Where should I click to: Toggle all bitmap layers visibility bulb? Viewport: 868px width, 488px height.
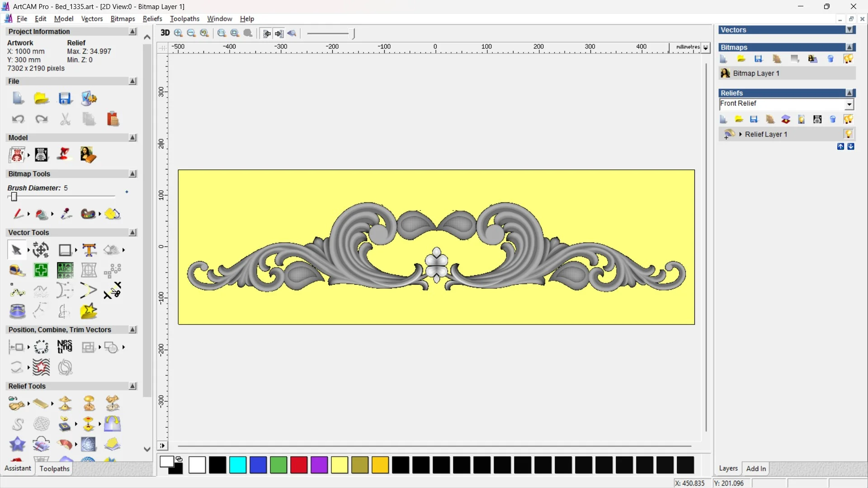point(848,59)
